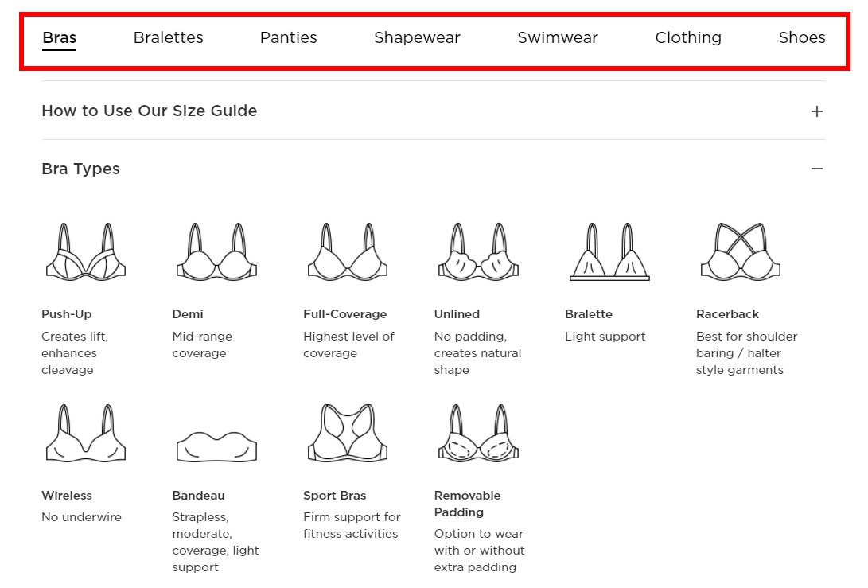Switch to the Shoes tab
868x588 pixels.
tap(802, 37)
